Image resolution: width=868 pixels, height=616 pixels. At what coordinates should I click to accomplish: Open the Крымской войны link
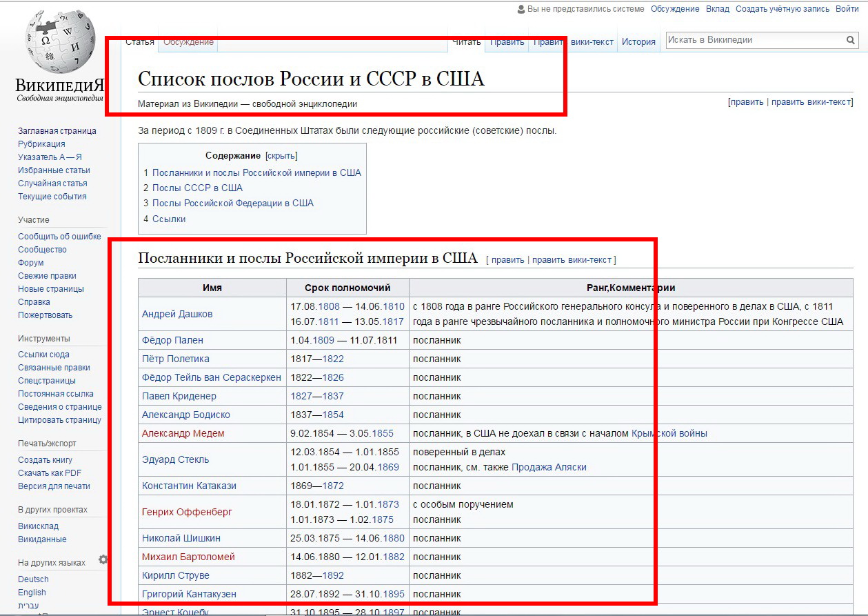coord(669,433)
